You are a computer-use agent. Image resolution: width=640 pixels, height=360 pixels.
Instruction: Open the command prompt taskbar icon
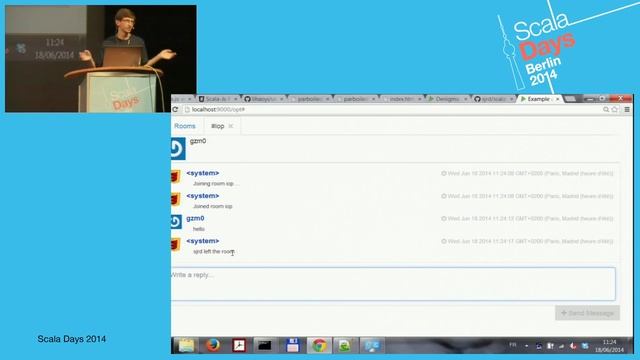click(x=264, y=345)
